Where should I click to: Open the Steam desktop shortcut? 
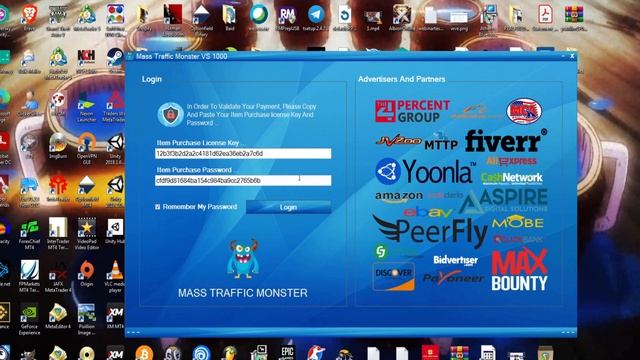point(116,60)
